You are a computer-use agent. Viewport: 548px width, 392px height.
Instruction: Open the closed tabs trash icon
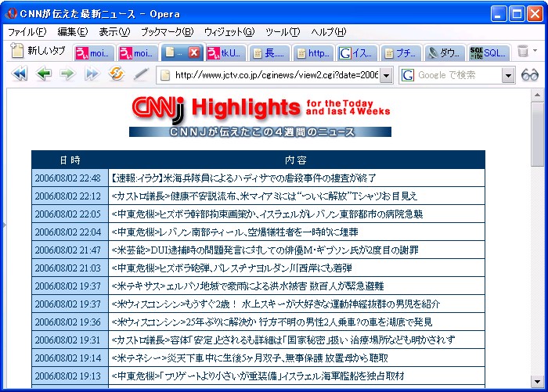point(523,51)
